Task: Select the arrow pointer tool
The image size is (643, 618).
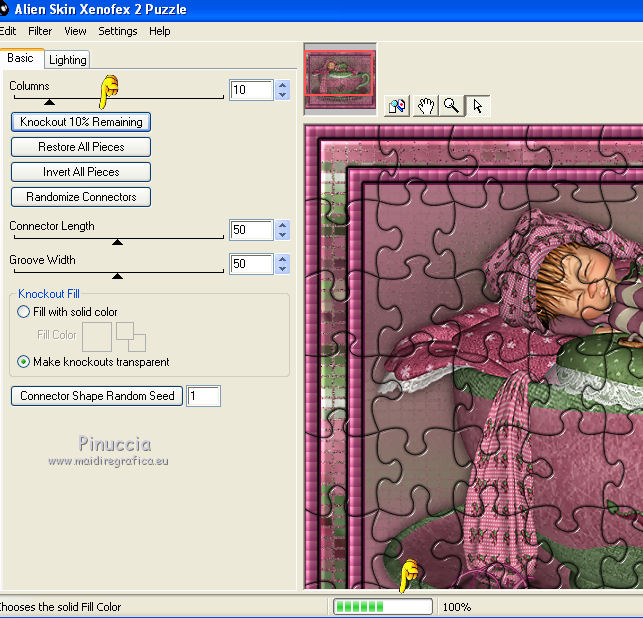Action: pos(478,106)
